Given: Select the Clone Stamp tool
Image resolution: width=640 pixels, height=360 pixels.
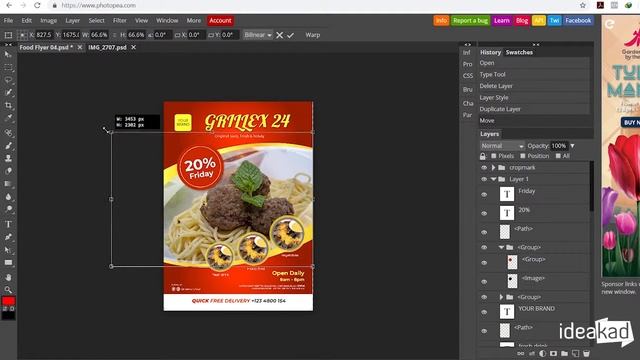Looking at the screenshot, I should [8, 158].
